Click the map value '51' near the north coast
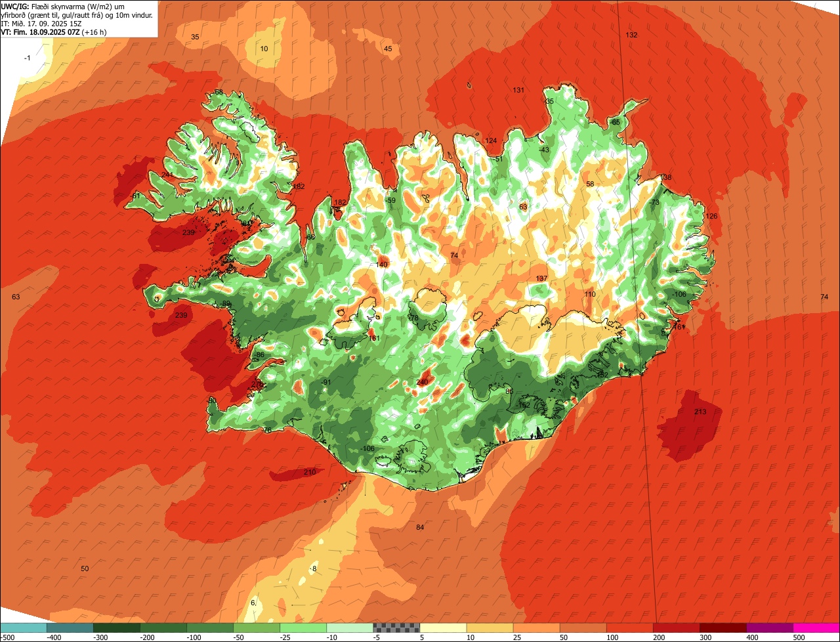Viewport: 840px width, 642px height. [x=499, y=159]
